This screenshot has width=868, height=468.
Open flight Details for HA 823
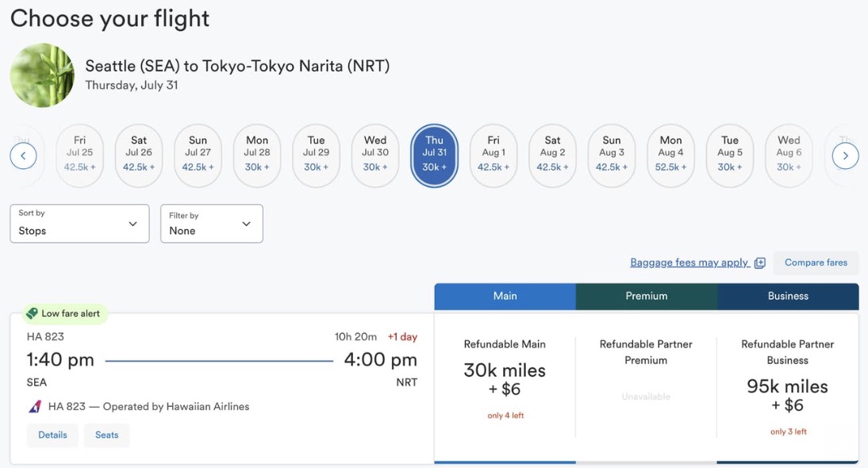pos(52,435)
